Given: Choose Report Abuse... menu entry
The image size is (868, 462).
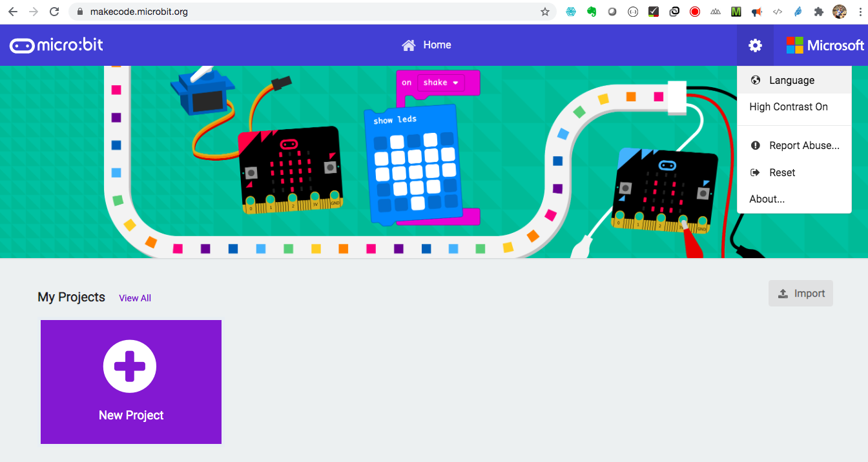Looking at the screenshot, I should pos(794,146).
